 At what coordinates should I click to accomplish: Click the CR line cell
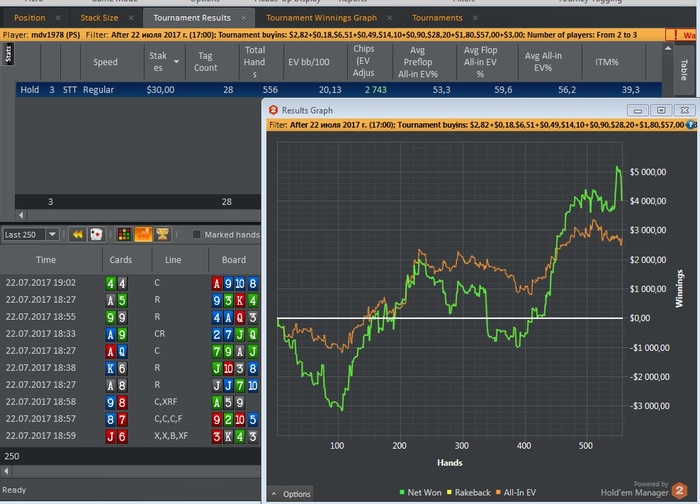159,334
